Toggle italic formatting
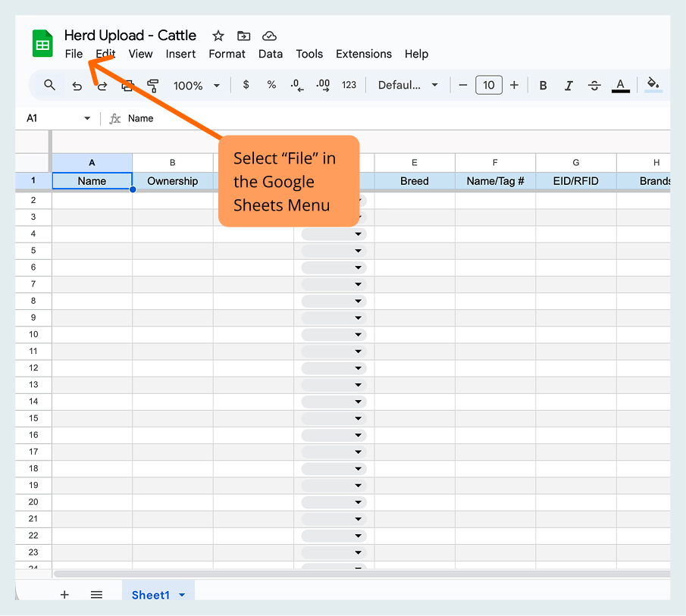This screenshot has height=616, width=686. 569,86
